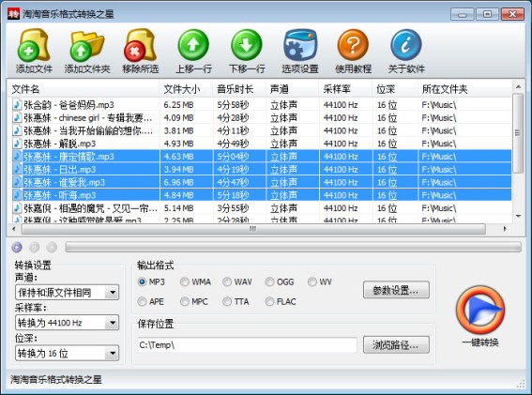Show 关于软件 about information

[406, 51]
